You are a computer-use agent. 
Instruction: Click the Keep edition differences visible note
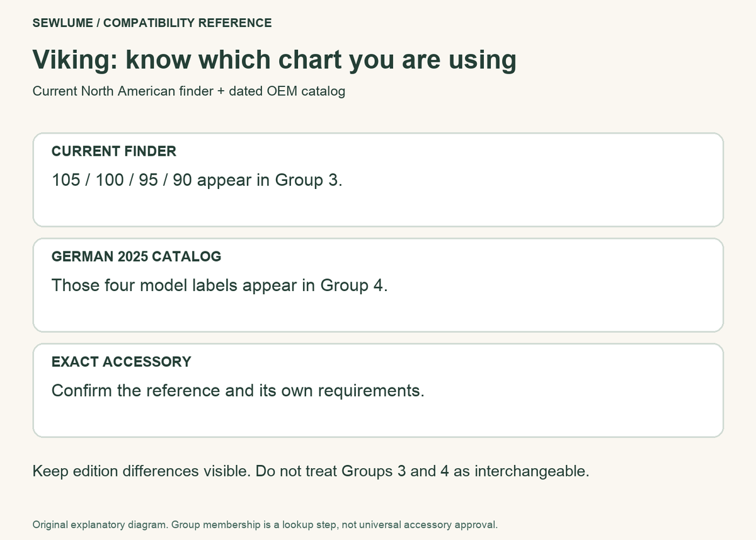311,471
